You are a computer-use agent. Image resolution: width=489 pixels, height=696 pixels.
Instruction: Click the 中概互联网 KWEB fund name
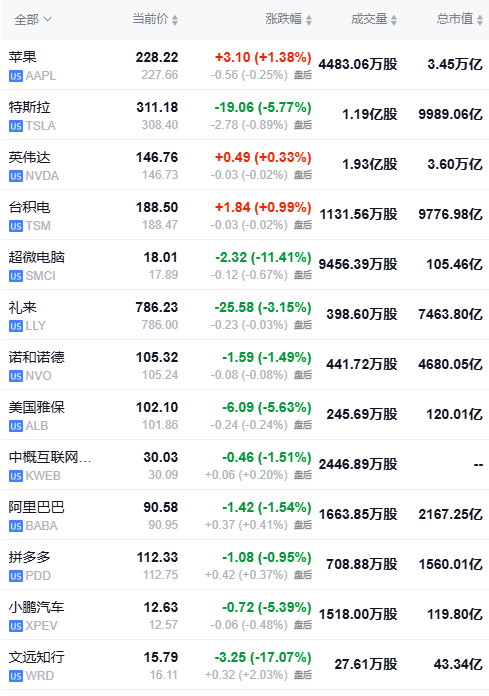pos(50,457)
